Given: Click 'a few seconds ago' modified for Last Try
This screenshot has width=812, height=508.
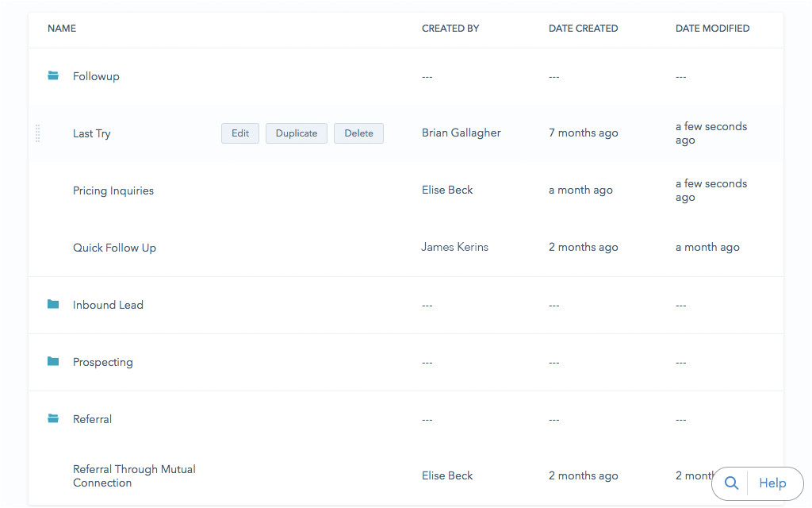Looking at the screenshot, I should pos(711,133).
